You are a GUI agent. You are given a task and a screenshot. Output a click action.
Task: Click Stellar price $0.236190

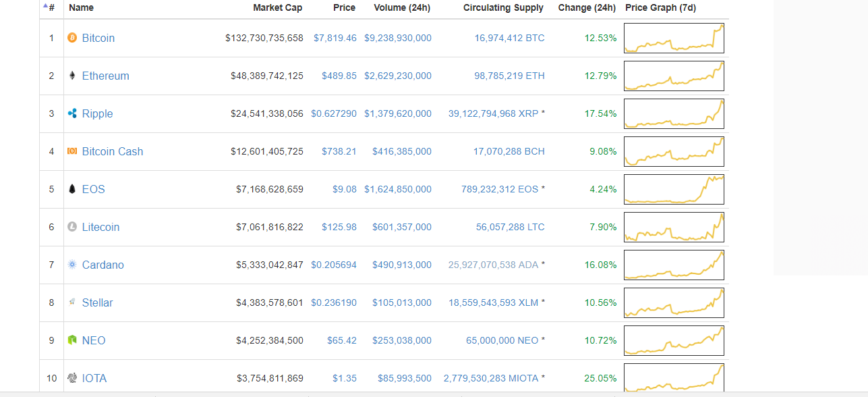[334, 302]
